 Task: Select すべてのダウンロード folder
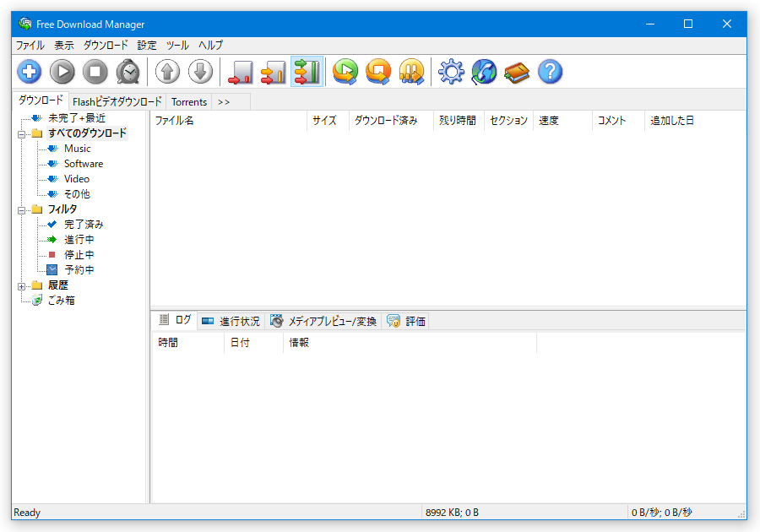coord(87,133)
